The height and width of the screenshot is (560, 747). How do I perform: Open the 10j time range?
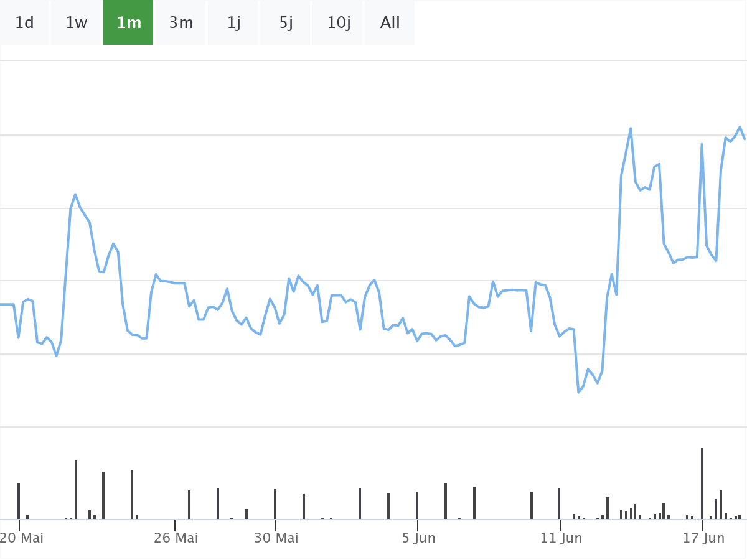click(339, 23)
